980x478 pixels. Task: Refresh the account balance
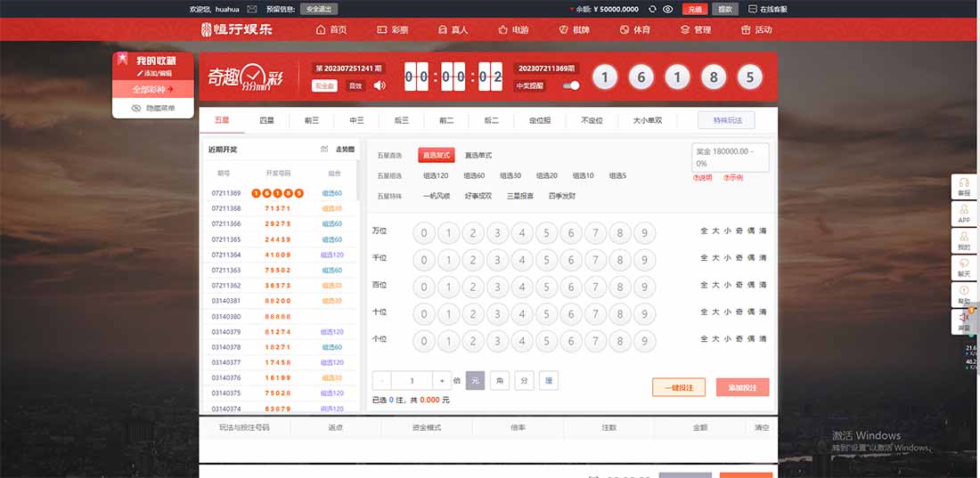[651, 9]
